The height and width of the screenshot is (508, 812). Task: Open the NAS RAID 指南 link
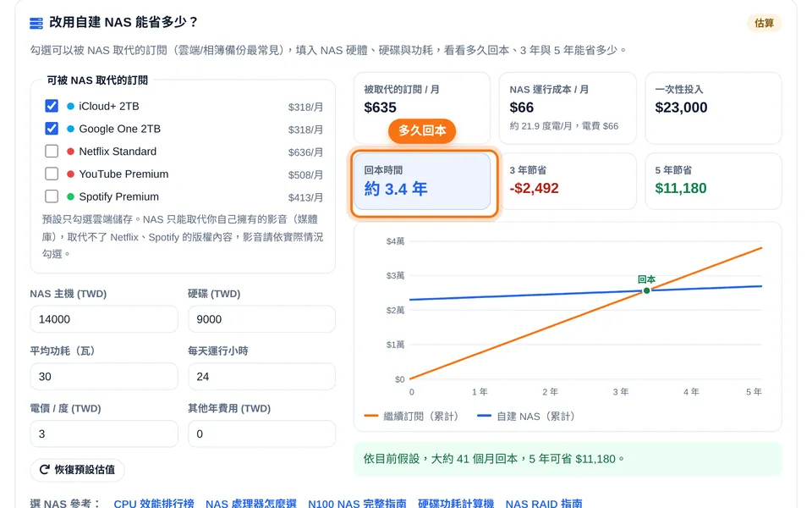click(544, 503)
